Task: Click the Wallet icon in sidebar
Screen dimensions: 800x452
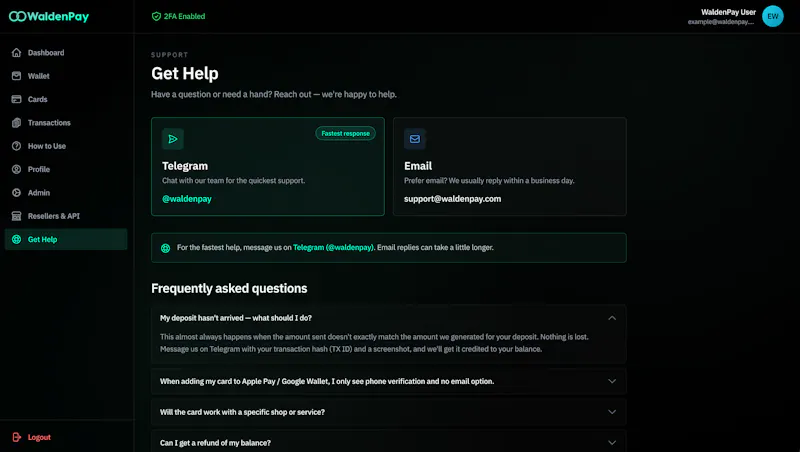Action: click(16, 76)
